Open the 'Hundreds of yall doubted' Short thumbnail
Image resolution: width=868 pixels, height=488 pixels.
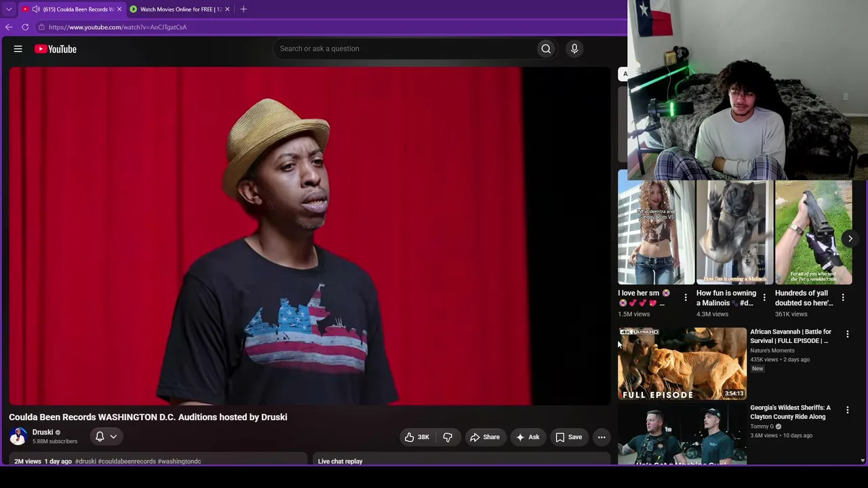tap(813, 232)
